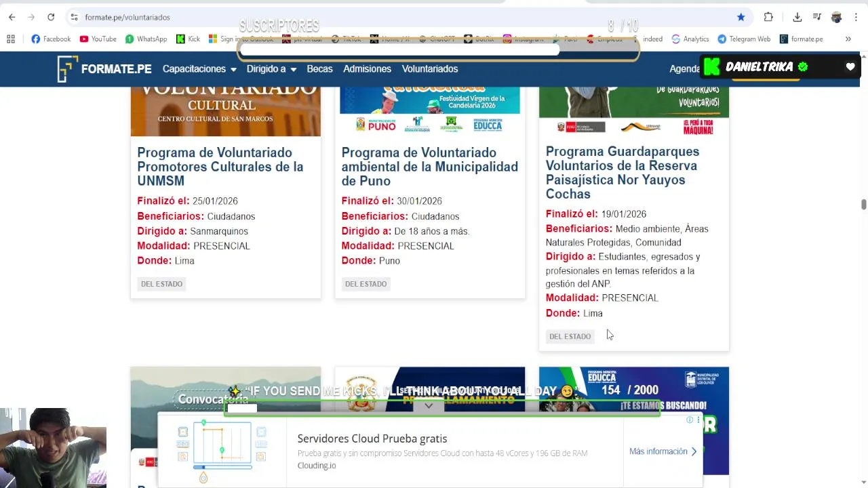This screenshot has width=868, height=488.
Task: View site information icon in address bar
Action: click(74, 17)
